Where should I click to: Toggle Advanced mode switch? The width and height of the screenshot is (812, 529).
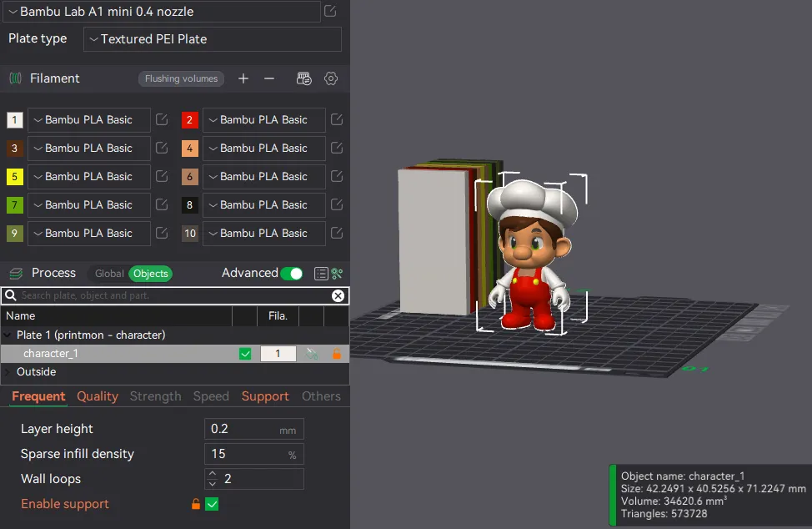coord(292,273)
